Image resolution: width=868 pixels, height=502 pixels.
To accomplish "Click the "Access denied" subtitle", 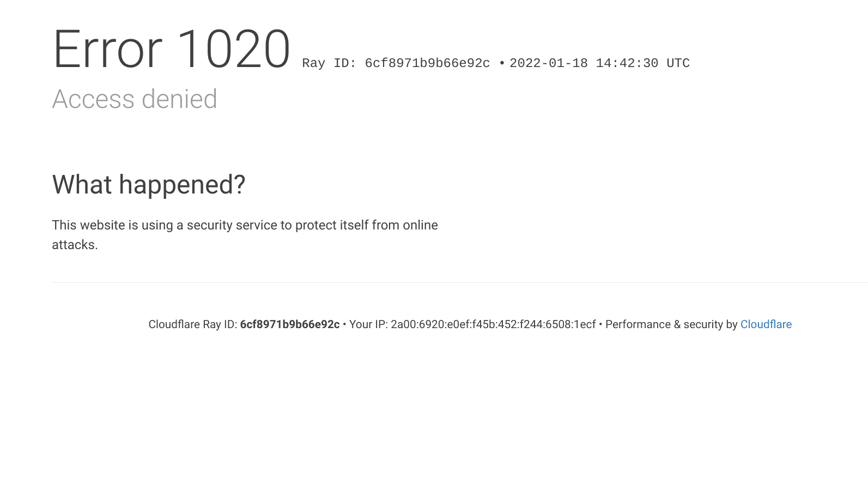I will [x=135, y=99].
